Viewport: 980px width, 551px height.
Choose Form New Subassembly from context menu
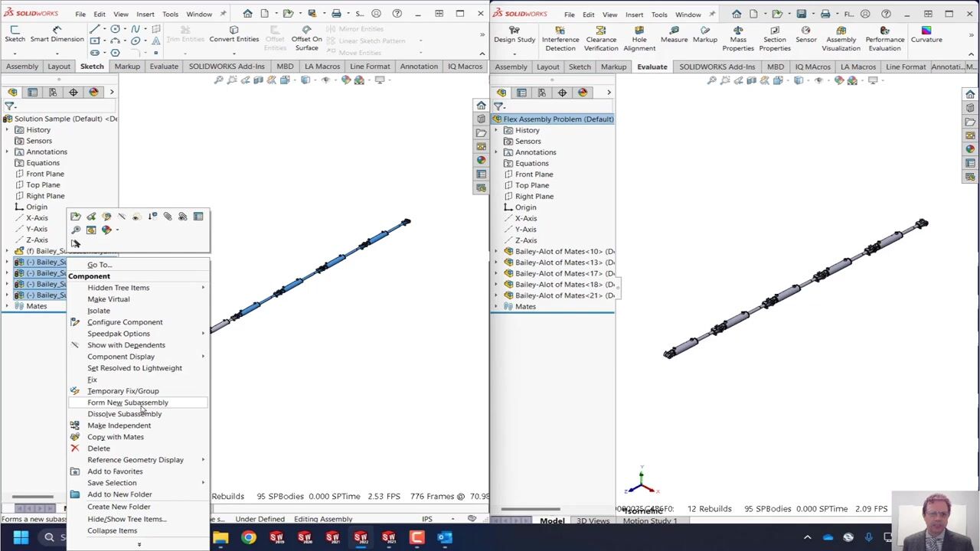(x=127, y=403)
